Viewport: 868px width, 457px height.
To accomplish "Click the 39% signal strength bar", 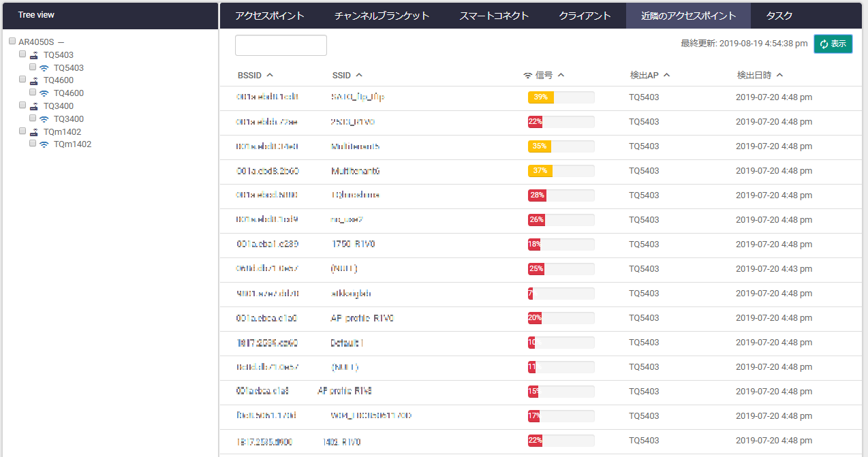I will [x=561, y=97].
